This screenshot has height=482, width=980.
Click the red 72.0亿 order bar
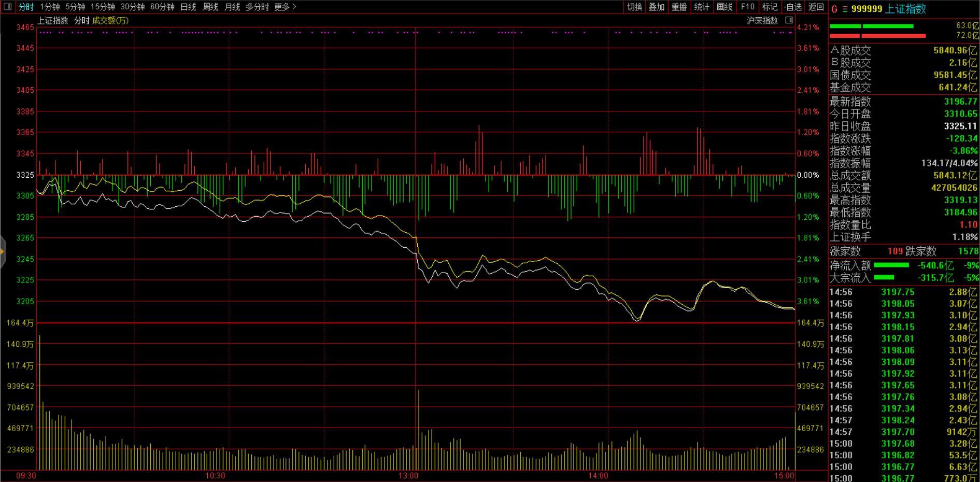click(x=878, y=36)
